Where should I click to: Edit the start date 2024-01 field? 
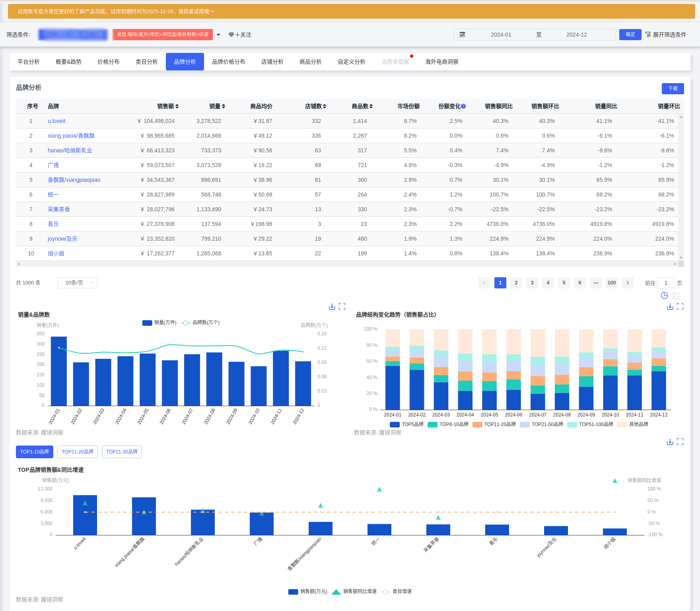[x=501, y=35]
